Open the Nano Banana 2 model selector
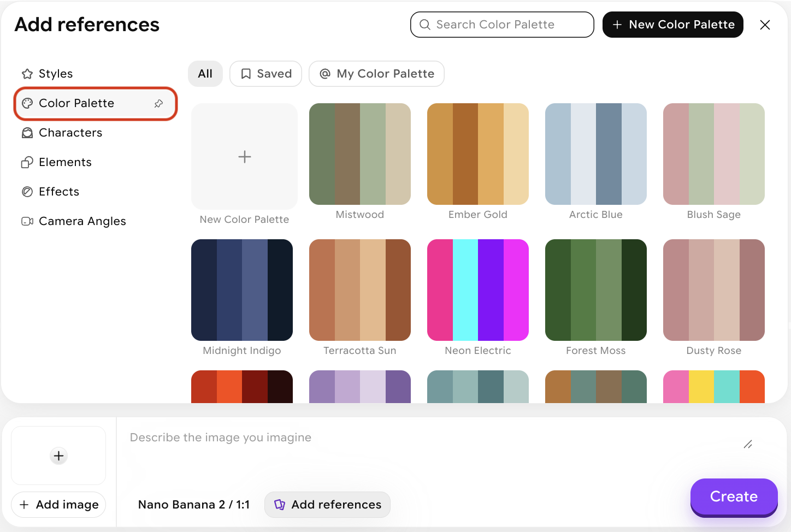Viewport: 791px width, 532px height. [x=193, y=505]
